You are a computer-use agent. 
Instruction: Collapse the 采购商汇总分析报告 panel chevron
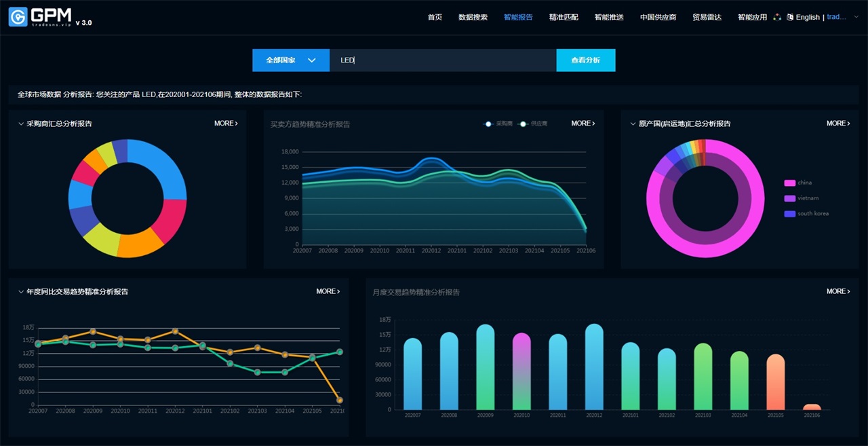(21, 124)
